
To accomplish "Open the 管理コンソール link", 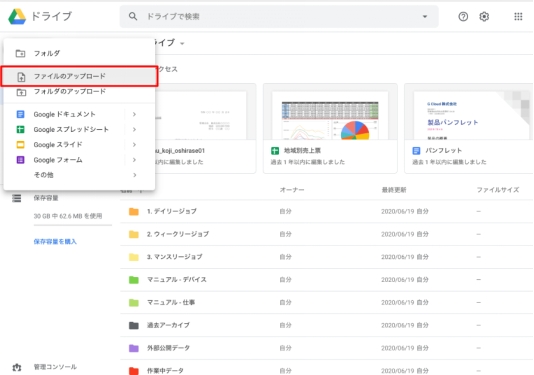I will click(x=55, y=367).
